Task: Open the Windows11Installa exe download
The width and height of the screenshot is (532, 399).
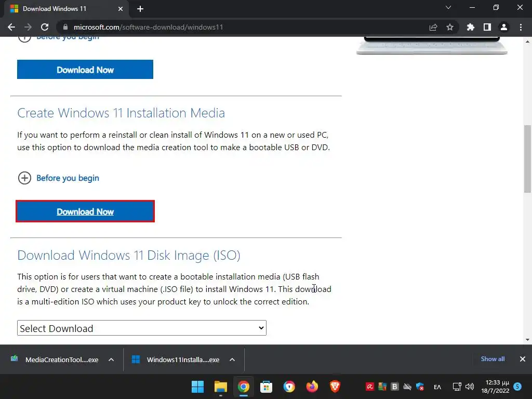Action: (x=176, y=360)
